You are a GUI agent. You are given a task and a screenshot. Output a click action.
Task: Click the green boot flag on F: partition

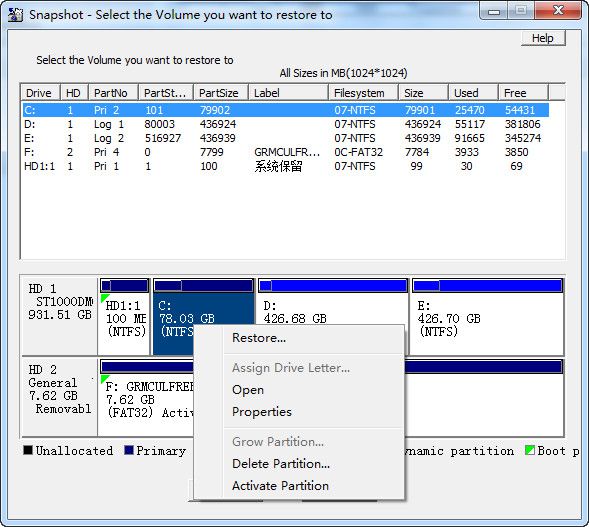(104, 379)
